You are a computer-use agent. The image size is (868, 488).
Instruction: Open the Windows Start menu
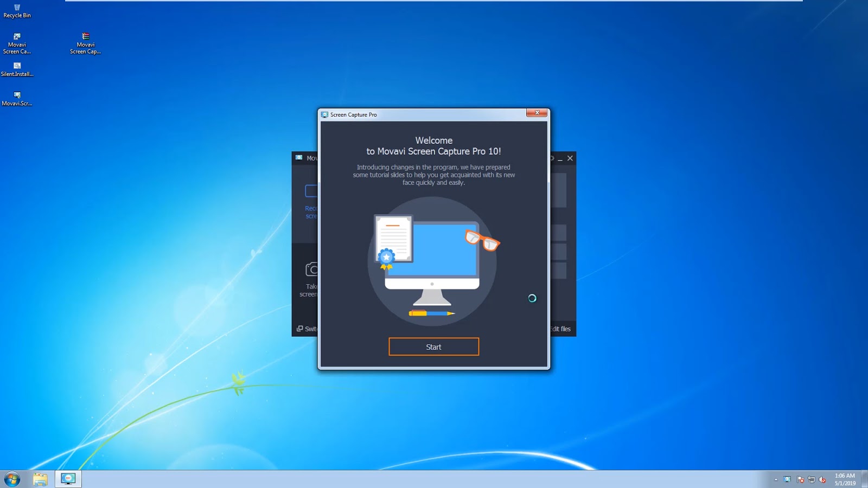click(12, 479)
